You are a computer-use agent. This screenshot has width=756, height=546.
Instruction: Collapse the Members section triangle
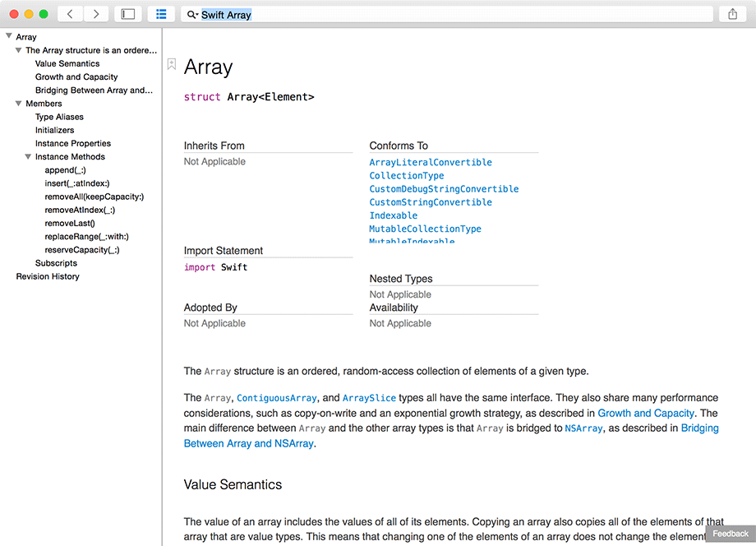pyautogui.click(x=18, y=104)
